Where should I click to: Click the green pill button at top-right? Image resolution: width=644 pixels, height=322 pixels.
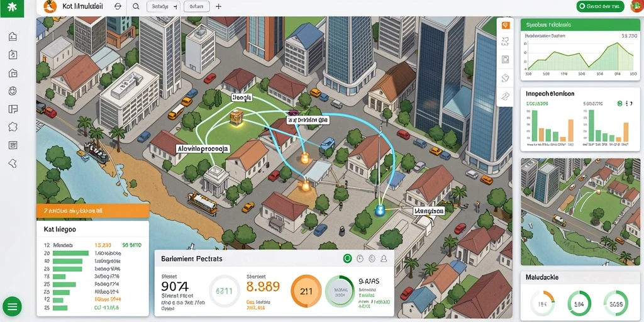(x=600, y=6)
